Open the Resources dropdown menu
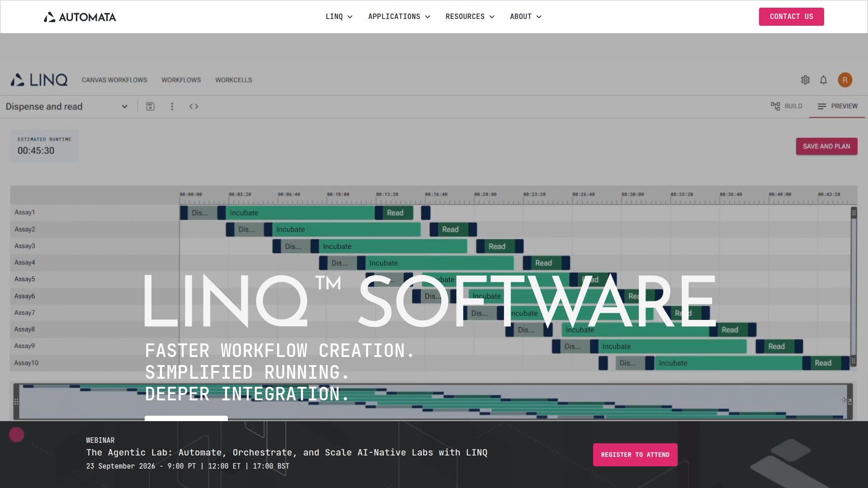868x488 pixels. pos(470,16)
